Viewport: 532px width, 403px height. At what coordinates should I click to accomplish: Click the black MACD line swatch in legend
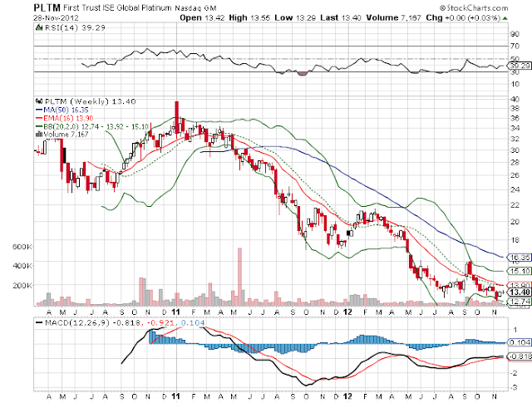click(x=39, y=322)
